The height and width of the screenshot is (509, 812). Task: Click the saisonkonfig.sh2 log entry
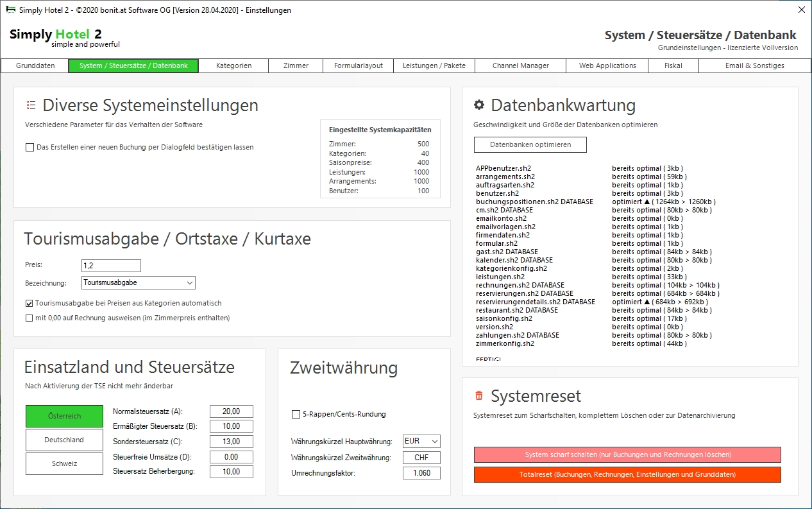[504, 318]
